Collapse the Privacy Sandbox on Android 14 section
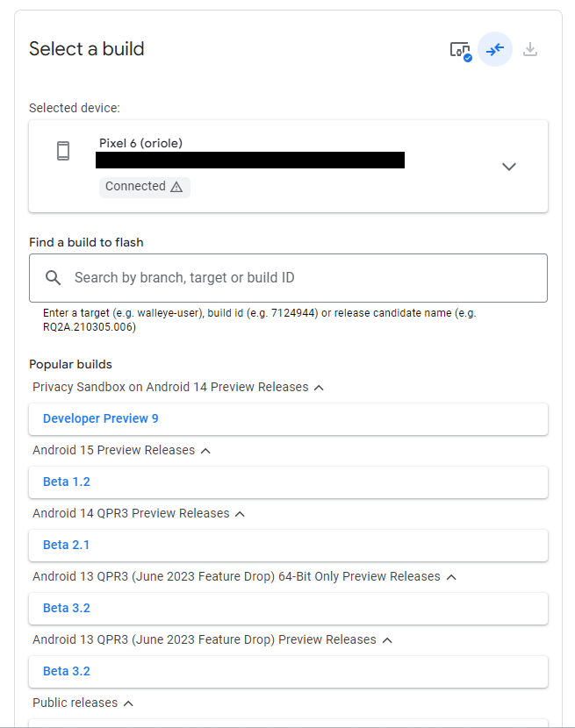 click(319, 388)
